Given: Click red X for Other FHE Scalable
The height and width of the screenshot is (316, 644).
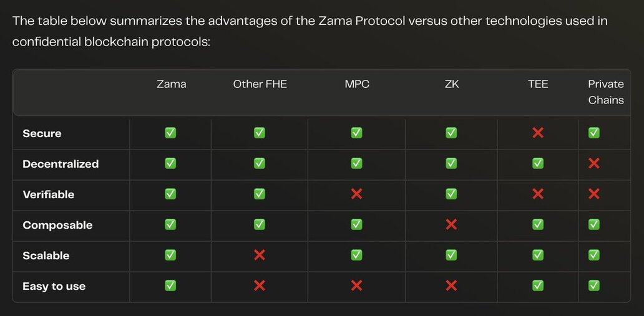Looking at the screenshot, I should point(260,255).
